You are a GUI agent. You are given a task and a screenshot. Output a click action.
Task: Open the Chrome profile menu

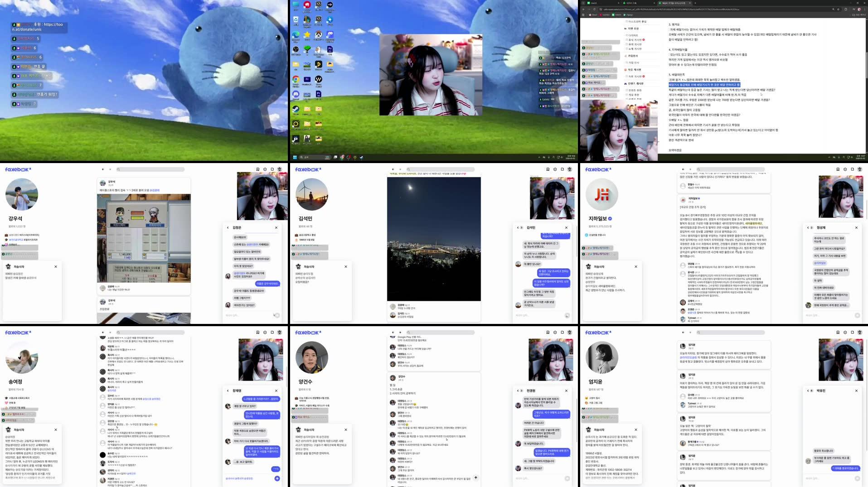click(x=859, y=10)
